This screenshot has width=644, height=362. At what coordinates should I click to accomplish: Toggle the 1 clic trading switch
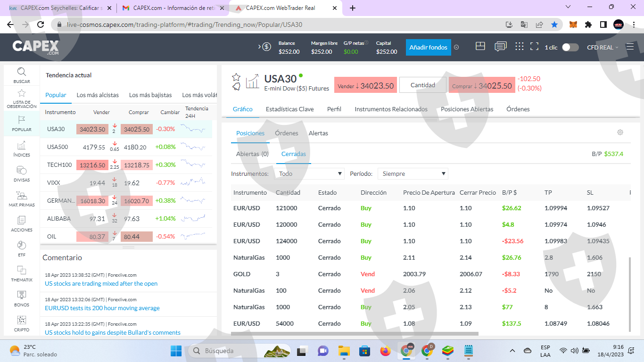click(x=570, y=47)
